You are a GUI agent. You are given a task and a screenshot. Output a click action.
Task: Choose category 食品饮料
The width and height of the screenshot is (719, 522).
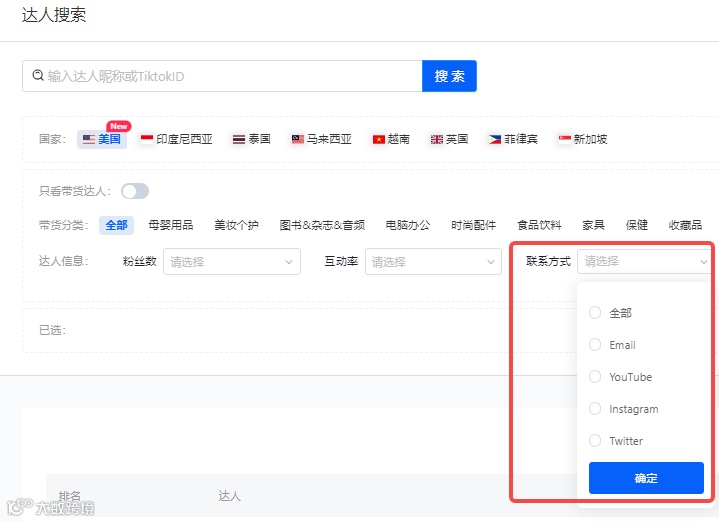[539, 225]
